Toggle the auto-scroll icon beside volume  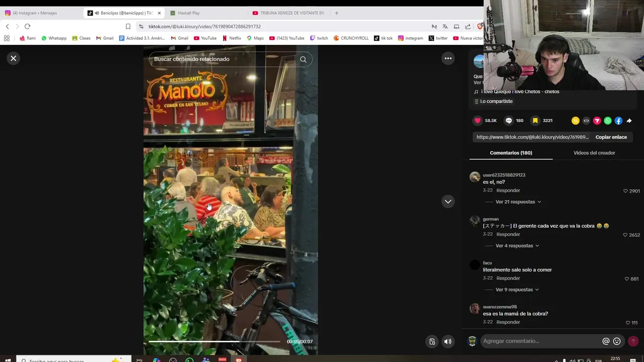point(432,342)
